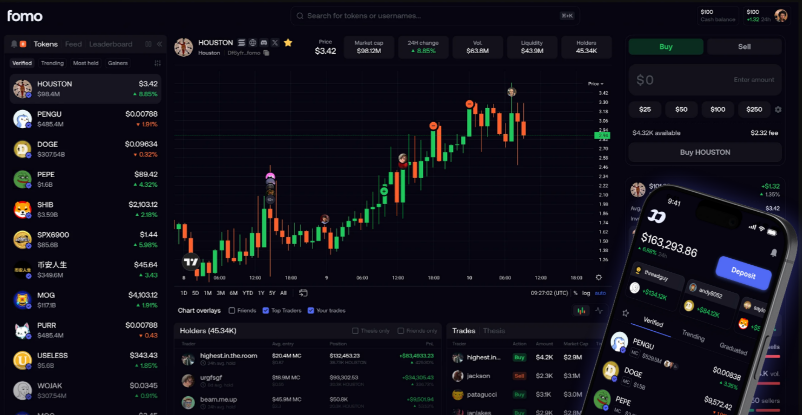
Task: Click the Buy HOUSTON button
Action: (705, 152)
